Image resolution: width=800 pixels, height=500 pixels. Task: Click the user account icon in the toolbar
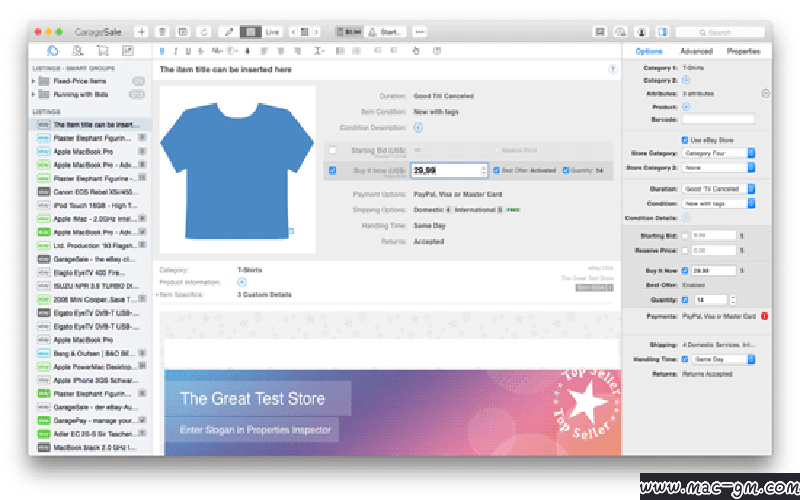641,32
